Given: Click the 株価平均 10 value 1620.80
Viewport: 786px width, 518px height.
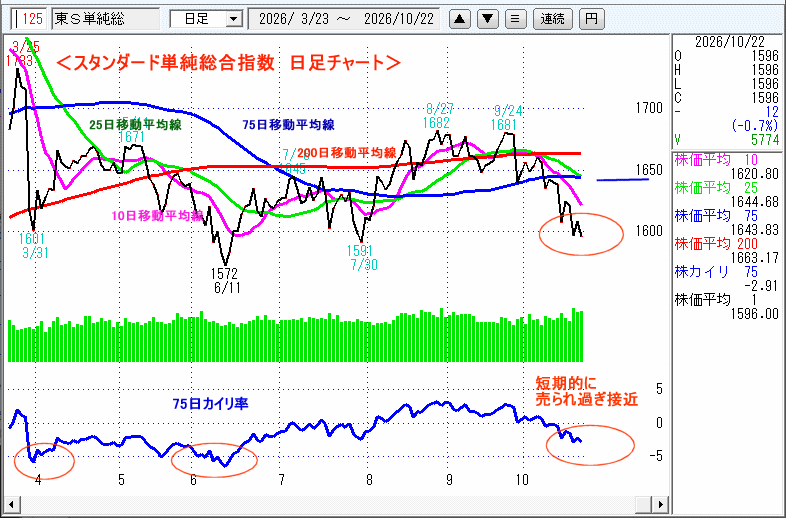Looking at the screenshot, I should 755,174.
